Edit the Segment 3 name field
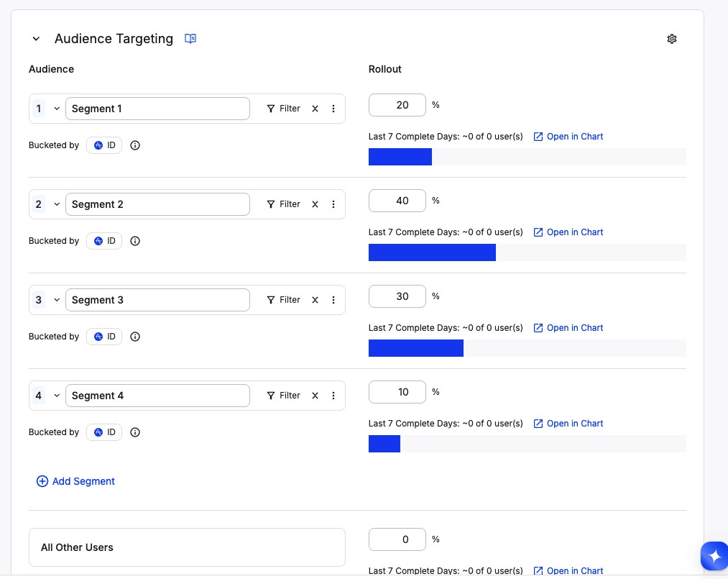Viewport: 728px width, 579px height. 158,300
